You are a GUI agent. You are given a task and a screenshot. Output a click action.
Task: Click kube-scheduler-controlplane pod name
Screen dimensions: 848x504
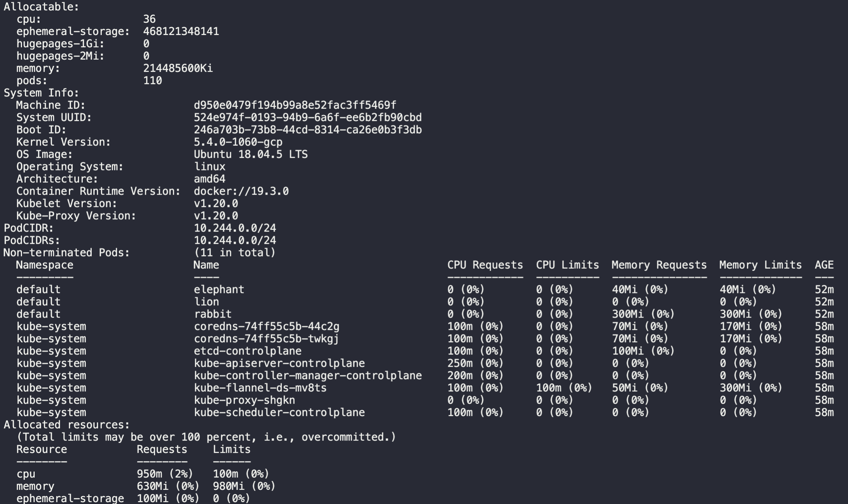pyautogui.click(x=279, y=412)
